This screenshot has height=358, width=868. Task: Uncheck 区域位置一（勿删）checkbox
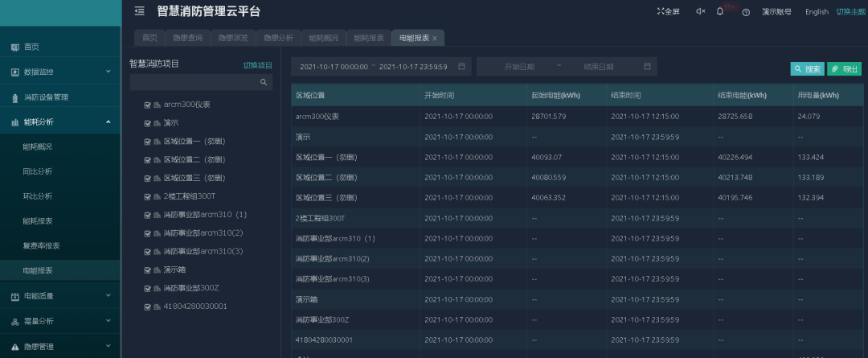pyautogui.click(x=147, y=142)
